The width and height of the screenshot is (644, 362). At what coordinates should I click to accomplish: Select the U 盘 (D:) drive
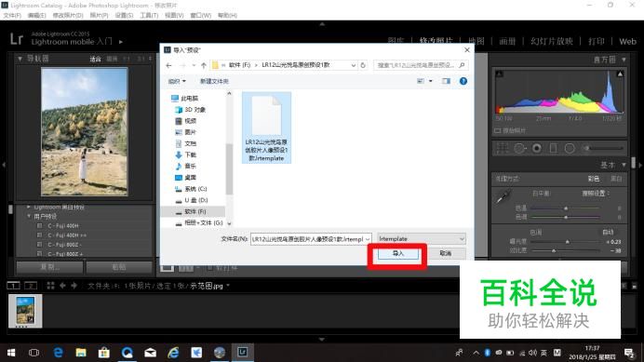pos(192,200)
